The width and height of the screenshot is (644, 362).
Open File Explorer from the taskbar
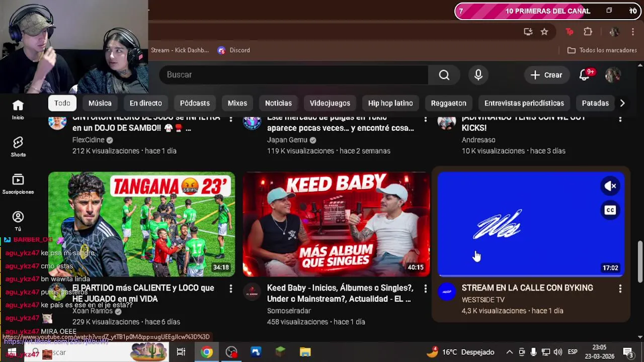point(305,352)
